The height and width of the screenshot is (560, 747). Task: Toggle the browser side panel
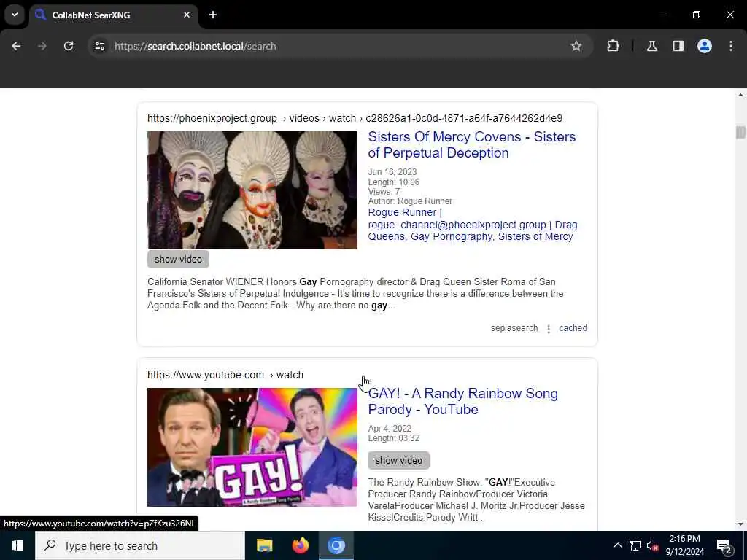678,46
